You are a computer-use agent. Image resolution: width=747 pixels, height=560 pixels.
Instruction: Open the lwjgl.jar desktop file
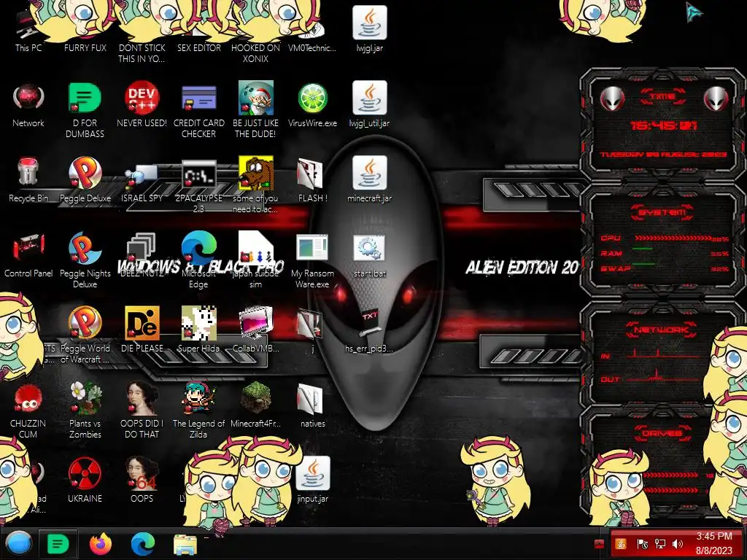coord(370,23)
